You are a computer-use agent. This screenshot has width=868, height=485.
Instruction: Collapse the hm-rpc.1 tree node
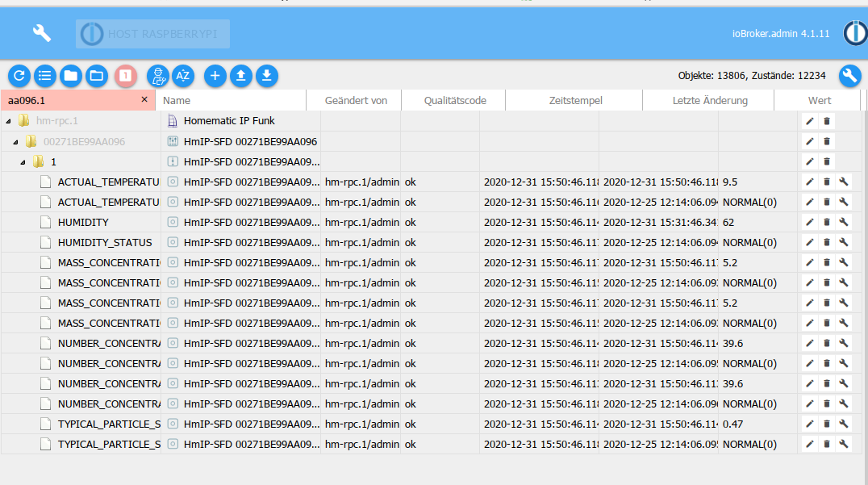click(8, 121)
